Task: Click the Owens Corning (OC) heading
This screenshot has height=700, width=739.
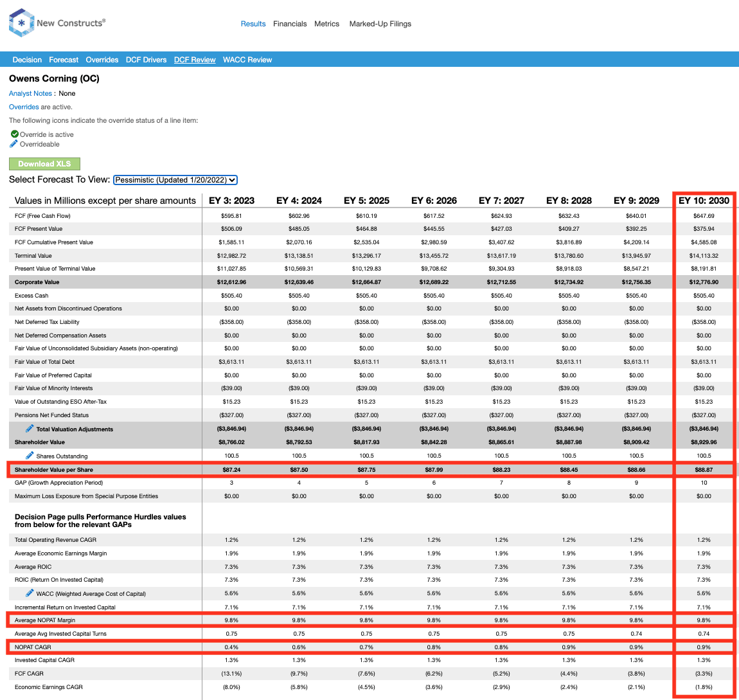Action: (x=54, y=78)
